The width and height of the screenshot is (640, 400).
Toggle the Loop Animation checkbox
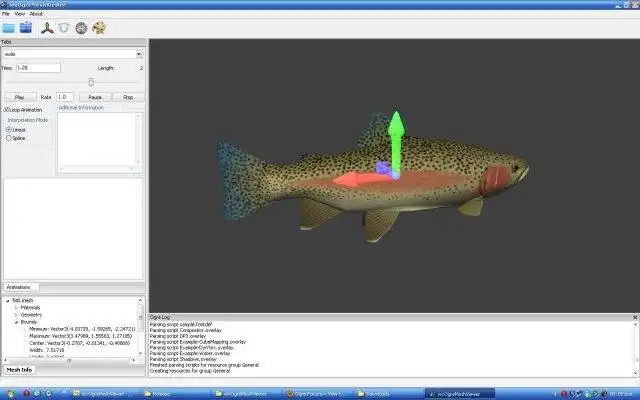[6, 110]
